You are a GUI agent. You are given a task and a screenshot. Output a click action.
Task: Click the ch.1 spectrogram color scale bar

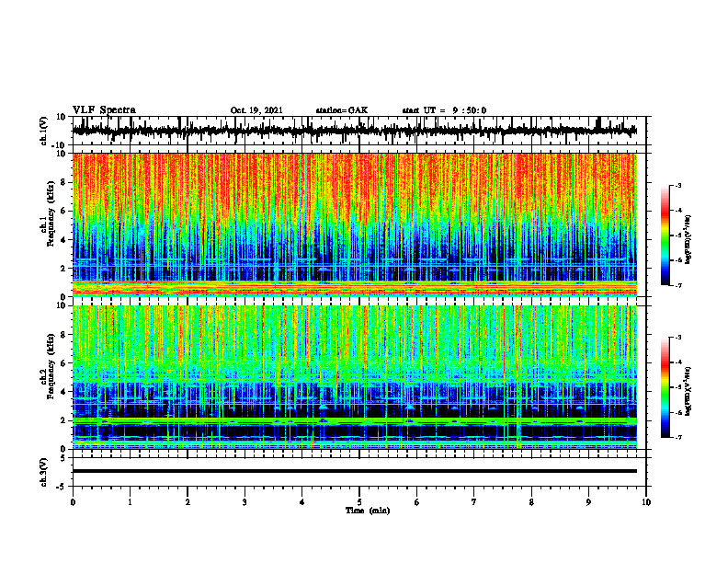coord(665,236)
